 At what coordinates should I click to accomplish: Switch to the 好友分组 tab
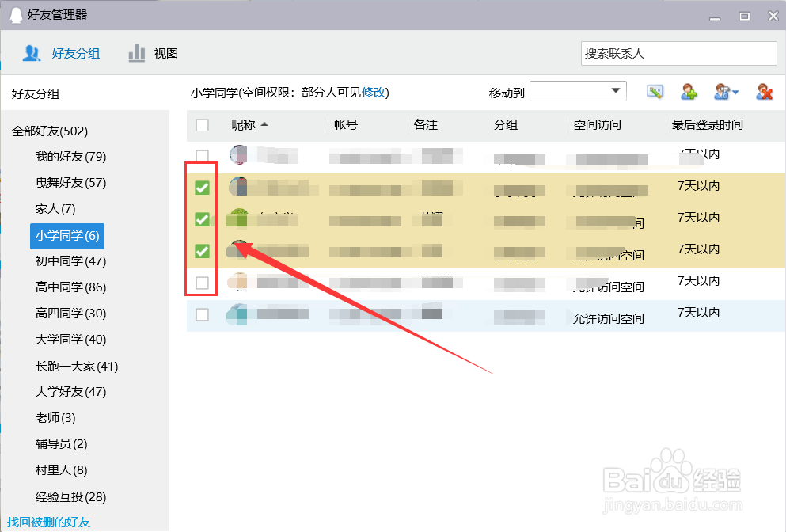pyautogui.click(x=76, y=53)
